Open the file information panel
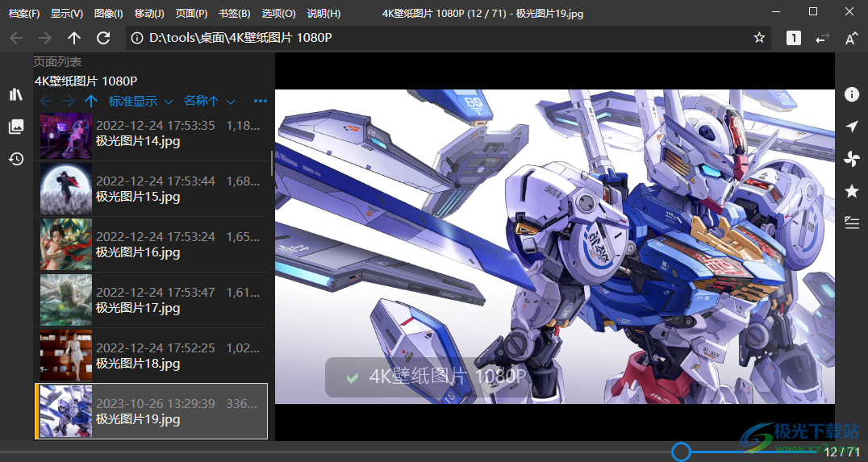 [x=851, y=94]
